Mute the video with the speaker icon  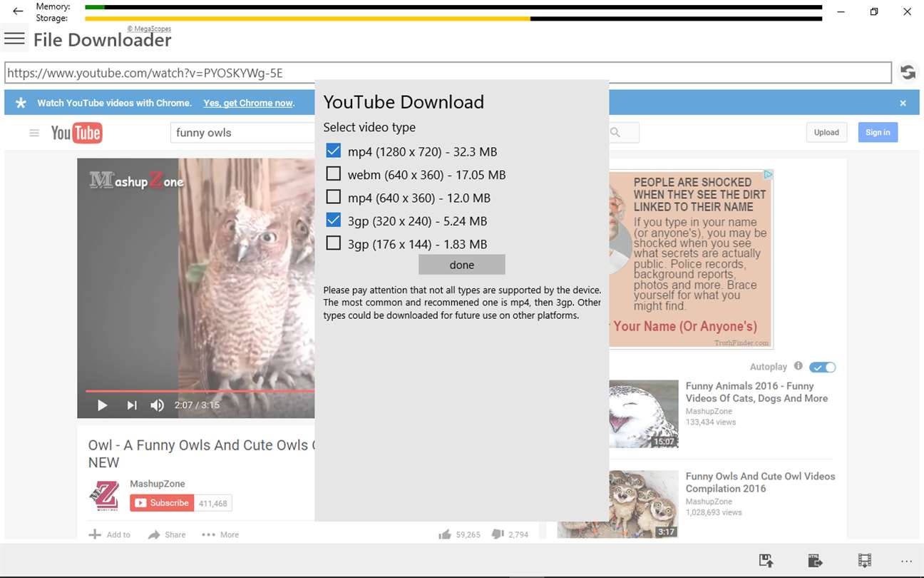[158, 405]
